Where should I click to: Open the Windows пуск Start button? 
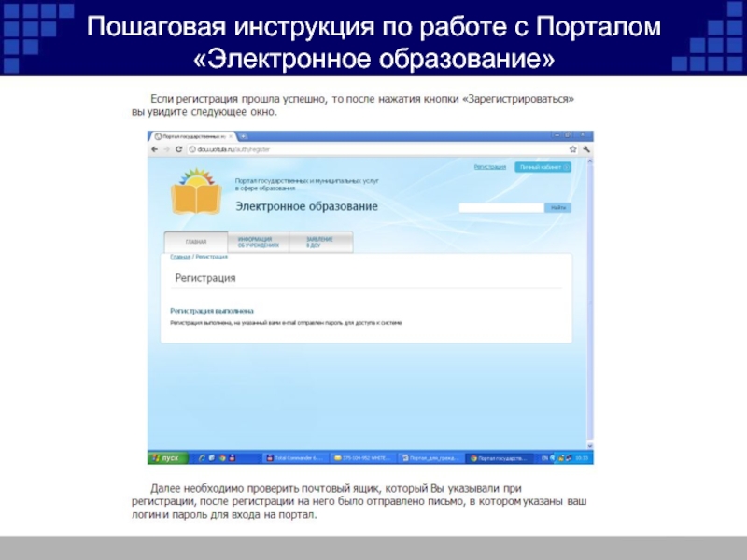[x=168, y=458]
